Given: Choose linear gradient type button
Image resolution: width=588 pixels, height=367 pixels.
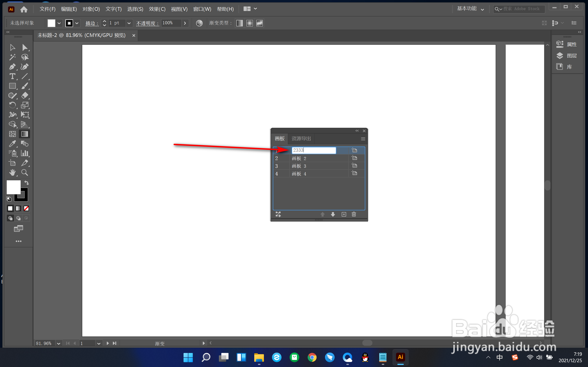Looking at the screenshot, I should (x=240, y=23).
